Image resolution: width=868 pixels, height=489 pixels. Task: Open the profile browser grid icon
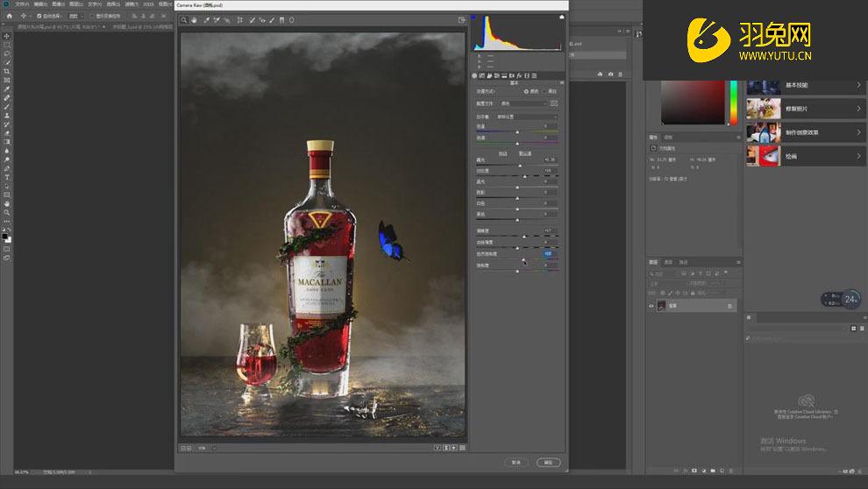tap(554, 103)
